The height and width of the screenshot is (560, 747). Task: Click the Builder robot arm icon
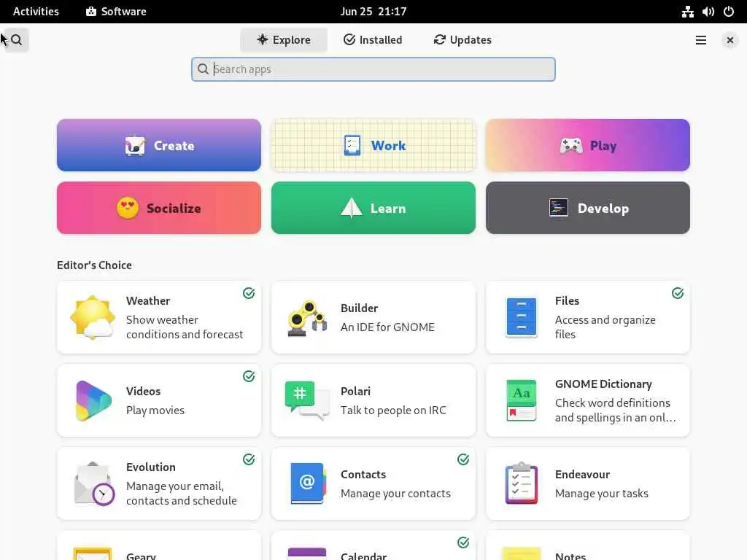coord(307,318)
